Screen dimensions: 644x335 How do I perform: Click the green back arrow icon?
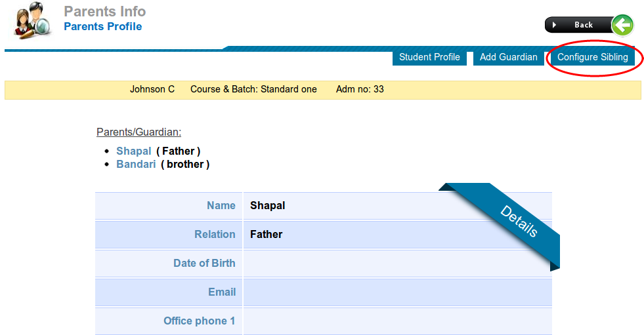pyautogui.click(x=622, y=25)
